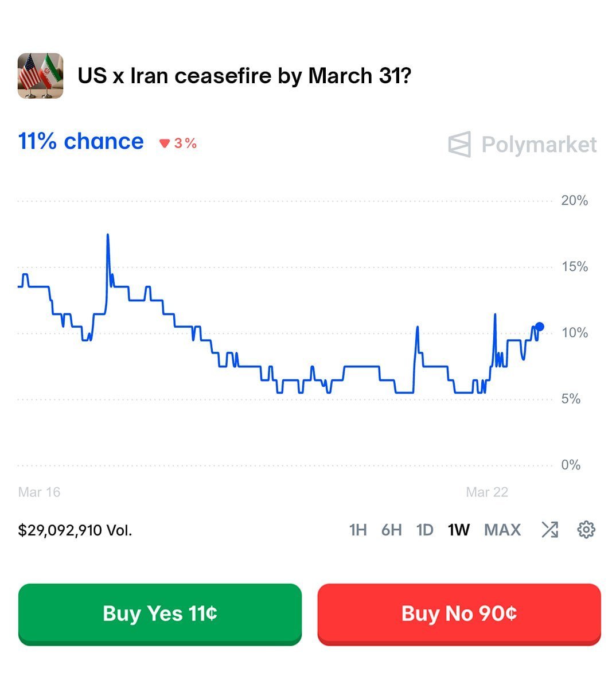
Task: Switch to the 1H timeframe
Action: 357,530
